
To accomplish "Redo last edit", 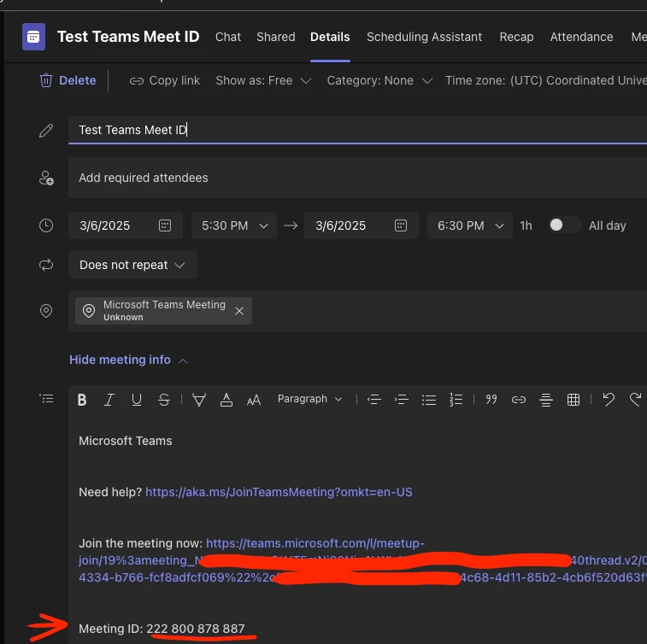I will click(x=635, y=400).
